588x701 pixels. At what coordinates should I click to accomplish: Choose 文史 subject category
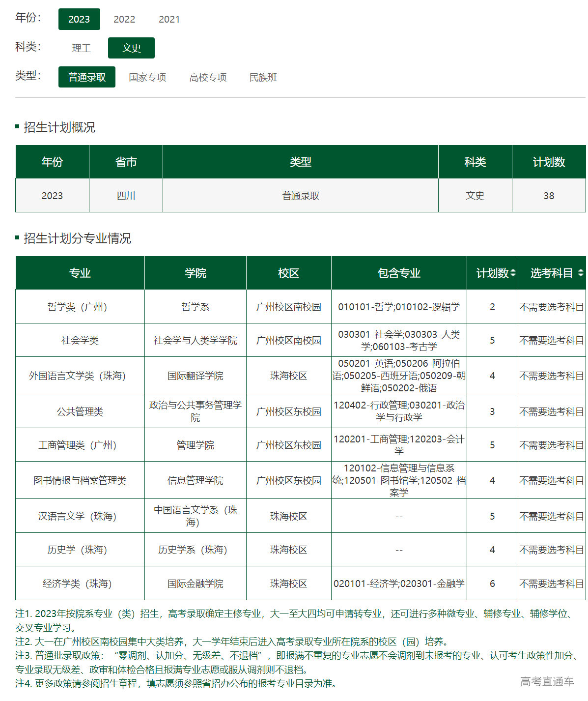coord(131,48)
